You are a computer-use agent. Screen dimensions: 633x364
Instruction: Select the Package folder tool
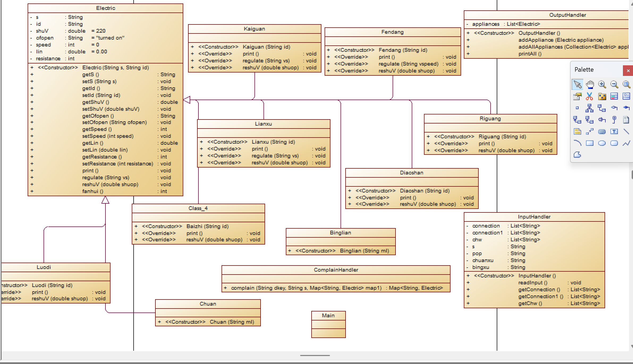(x=602, y=96)
